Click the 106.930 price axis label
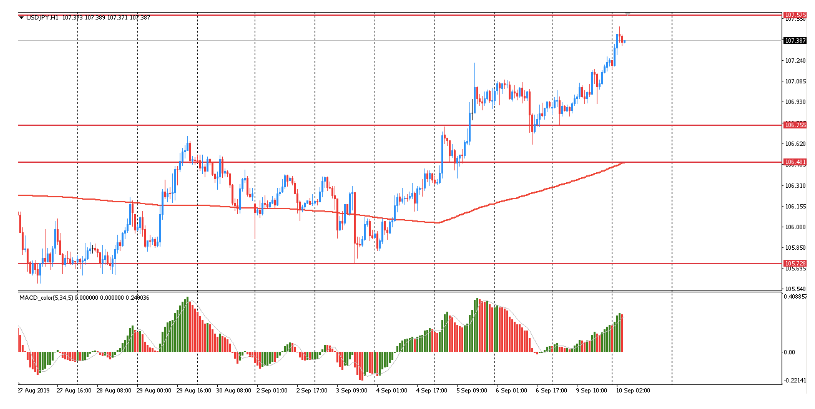Image resolution: width=815 pixels, height=409 pixels. click(x=795, y=102)
